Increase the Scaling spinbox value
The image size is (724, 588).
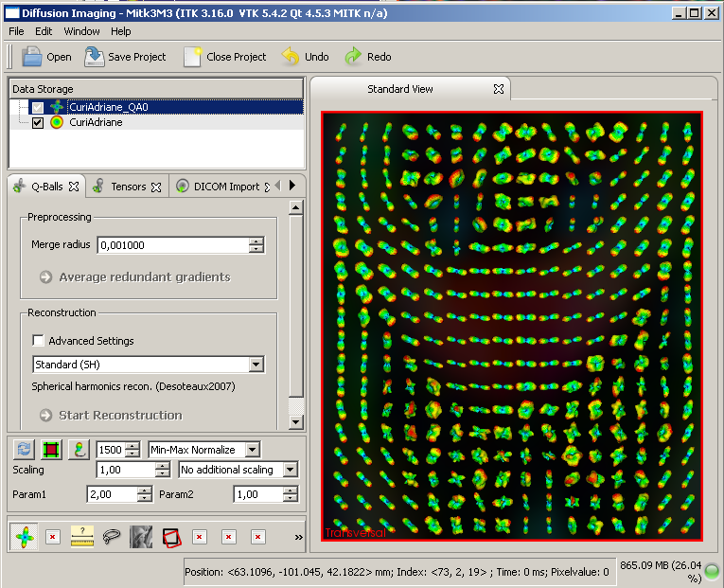click(x=162, y=466)
